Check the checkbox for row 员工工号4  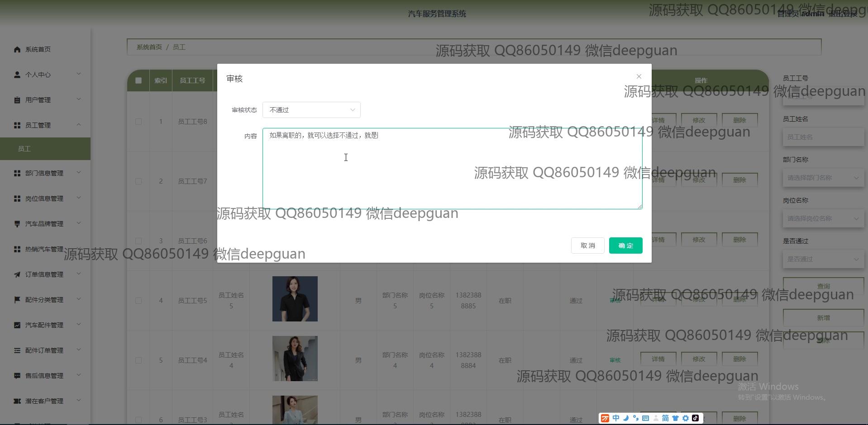point(138,360)
